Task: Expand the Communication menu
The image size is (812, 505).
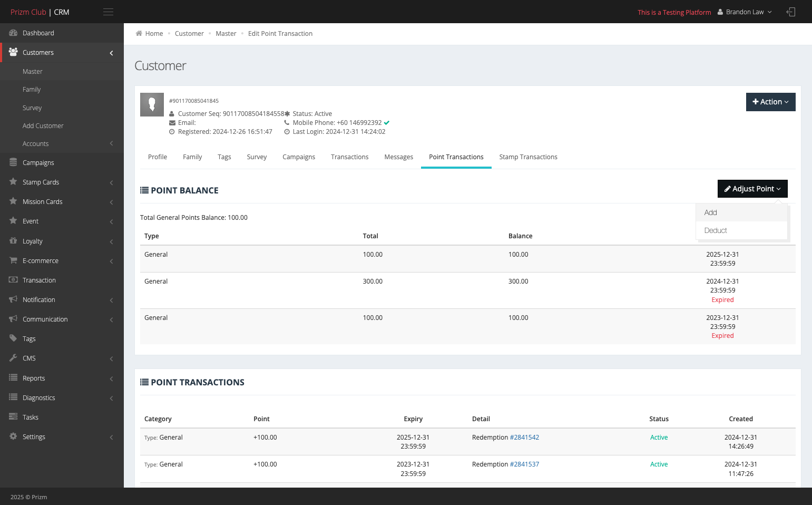Action: pyautogui.click(x=62, y=319)
